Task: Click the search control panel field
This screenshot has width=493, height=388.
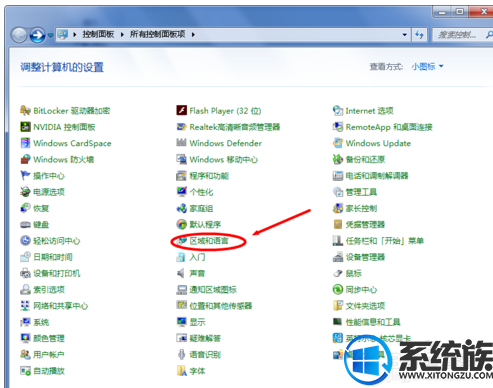Action: pos(462,35)
